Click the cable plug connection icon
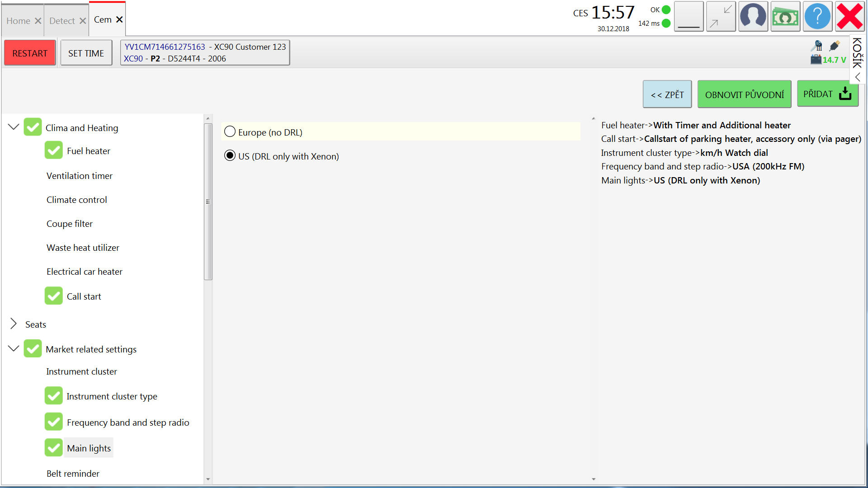This screenshot has width=868, height=488. point(835,46)
